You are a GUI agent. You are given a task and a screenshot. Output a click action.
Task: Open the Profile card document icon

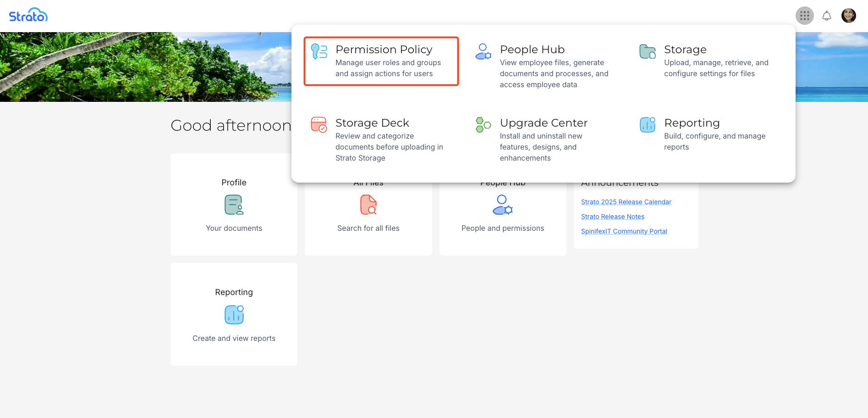point(234,205)
